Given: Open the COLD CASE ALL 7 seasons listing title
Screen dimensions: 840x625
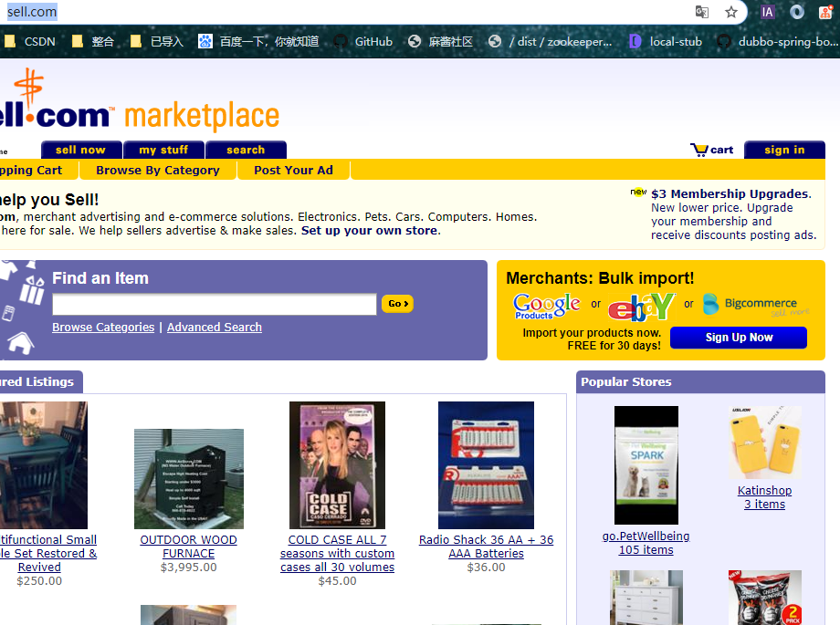Looking at the screenshot, I should [x=337, y=553].
